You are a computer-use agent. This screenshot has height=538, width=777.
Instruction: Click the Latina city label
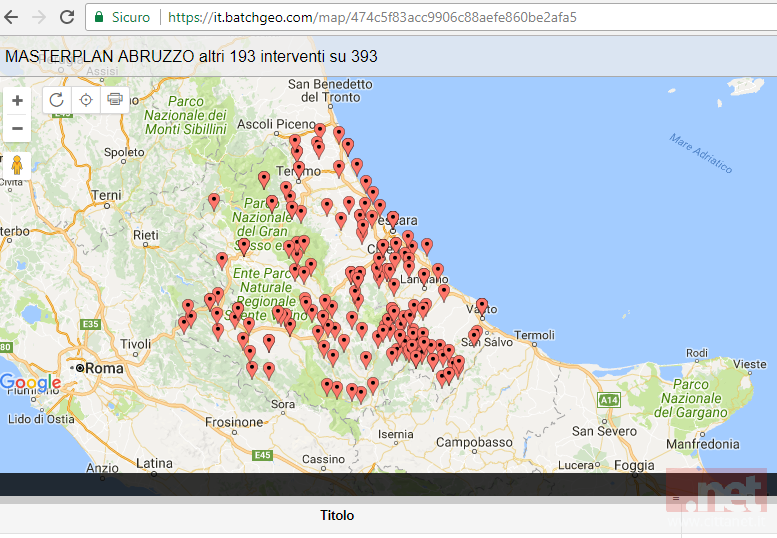pyautogui.click(x=155, y=464)
